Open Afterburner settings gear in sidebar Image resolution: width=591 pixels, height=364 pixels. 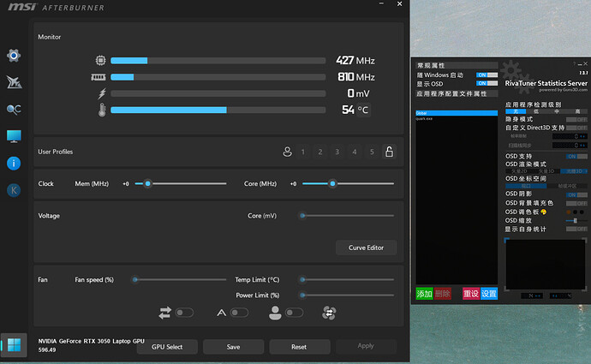14,56
